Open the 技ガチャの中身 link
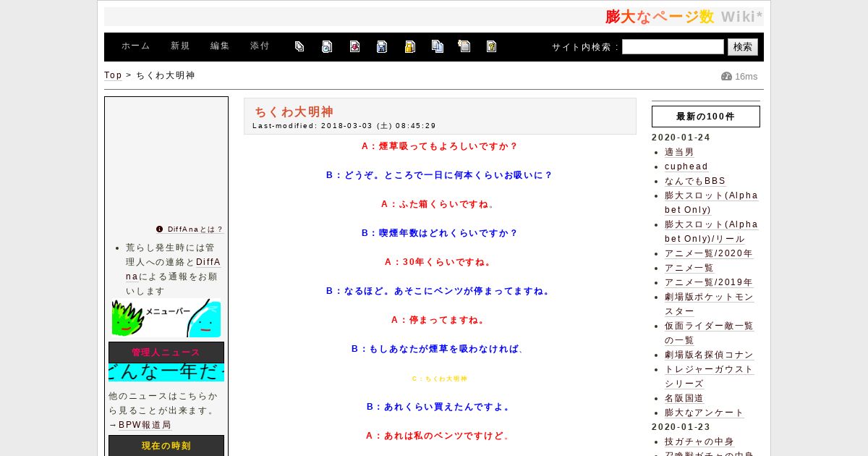This screenshot has height=456, width=868. (699, 442)
